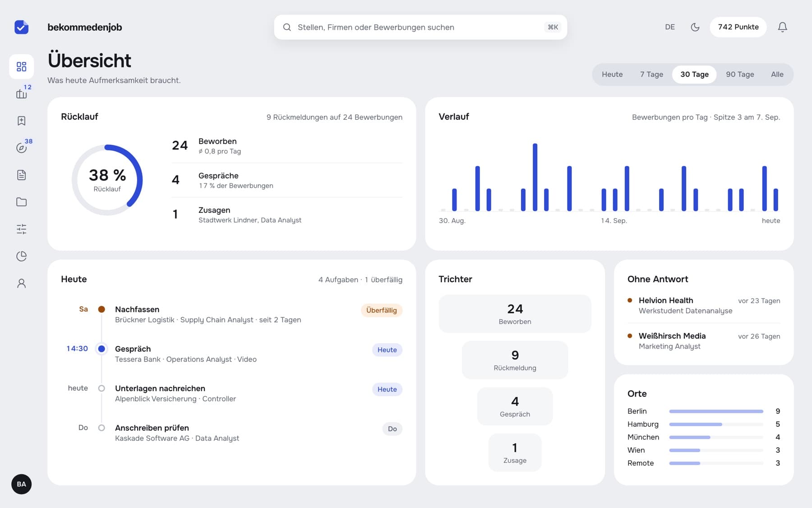This screenshot has width=812, height=508.
Task: Check off Anschreiben prüfen task circle
Action: [101, 428]
